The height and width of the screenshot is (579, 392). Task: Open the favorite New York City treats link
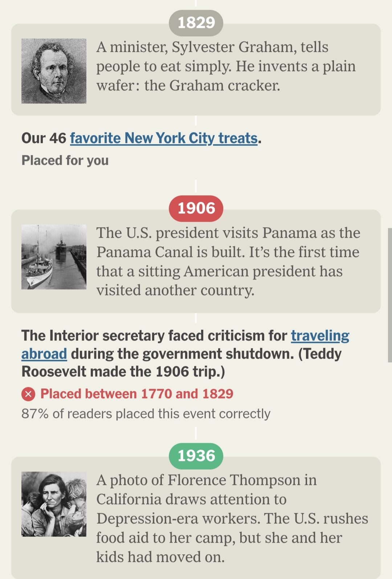click(164, 138)
